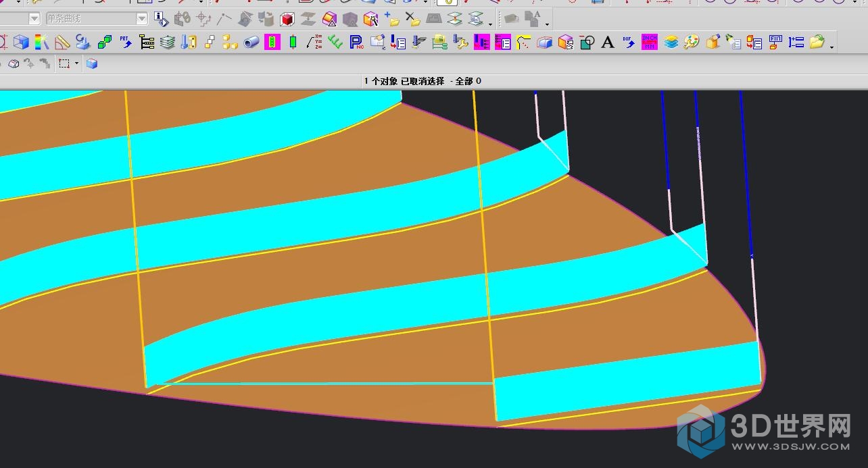This screenshot has height=468, width=868.
Task: Click the XYZ coordinates icon
Action: [314, 43]
